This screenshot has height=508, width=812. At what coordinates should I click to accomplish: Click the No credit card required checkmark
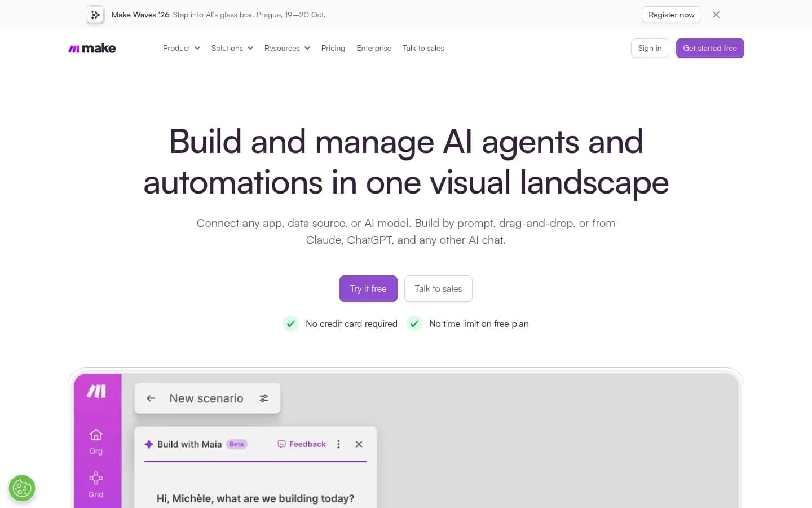click(291, 323)
